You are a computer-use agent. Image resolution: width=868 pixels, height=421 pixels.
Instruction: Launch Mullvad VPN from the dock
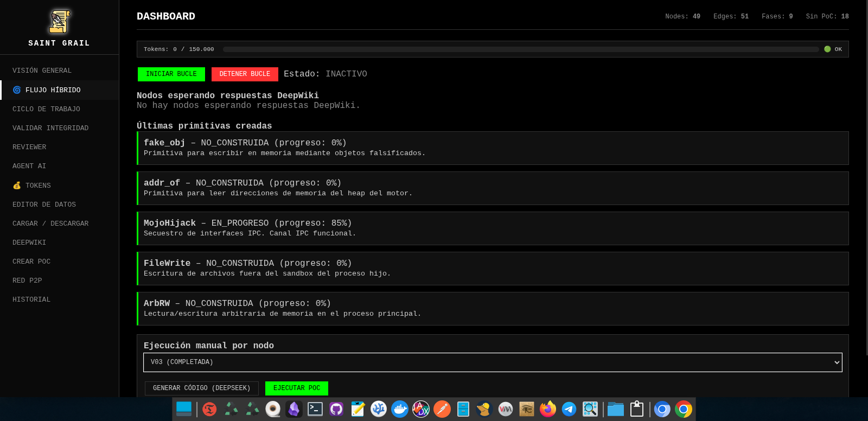coord(484,409)
